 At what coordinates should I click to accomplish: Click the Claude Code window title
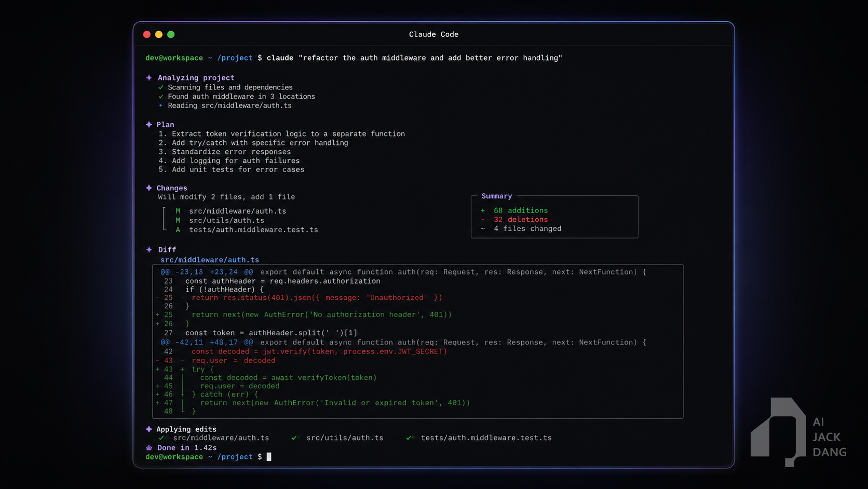[433, 34]
